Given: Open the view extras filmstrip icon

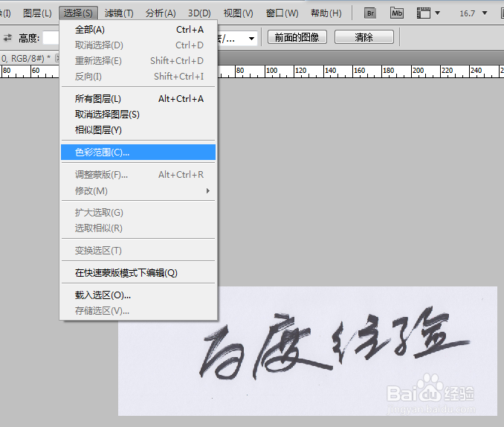Looking at the screenshot, I should click(x=423, y=13).
